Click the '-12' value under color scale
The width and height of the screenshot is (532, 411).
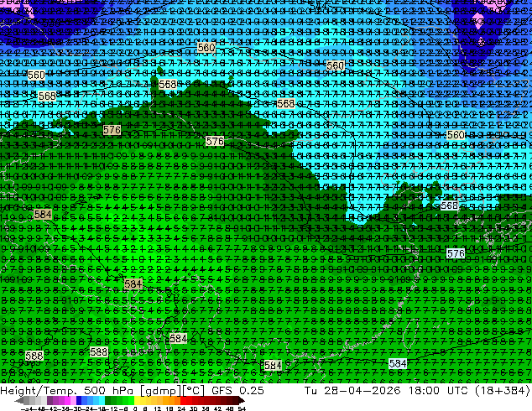tap(112, 408)
